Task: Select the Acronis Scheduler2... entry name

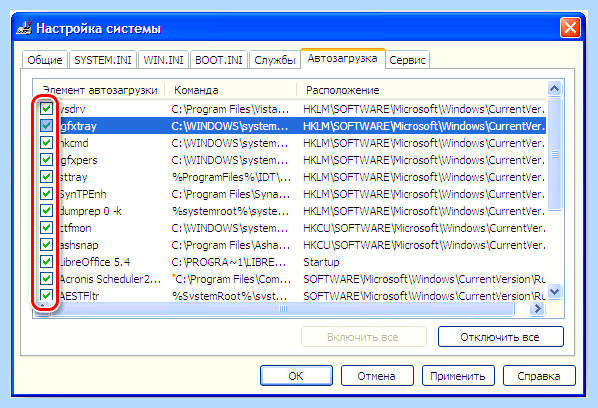Action: 110,279
